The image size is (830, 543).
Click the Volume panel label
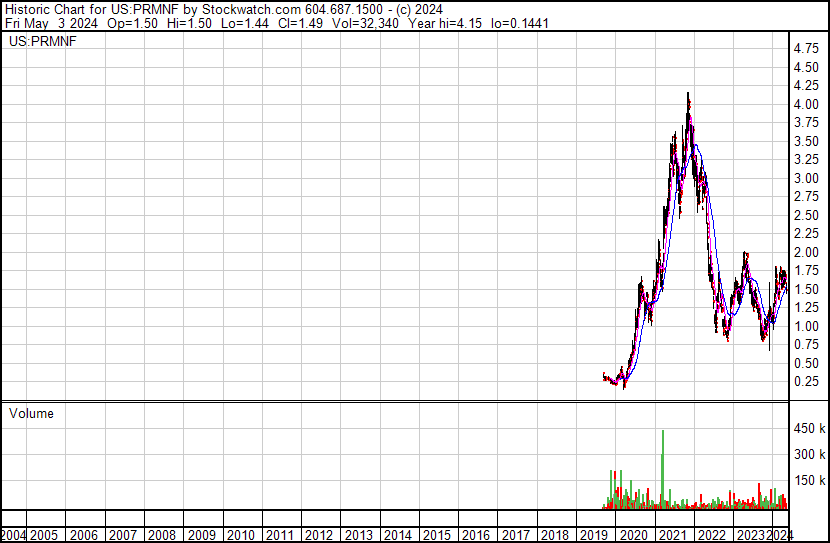pyautogui.click(x=30, y=413)
